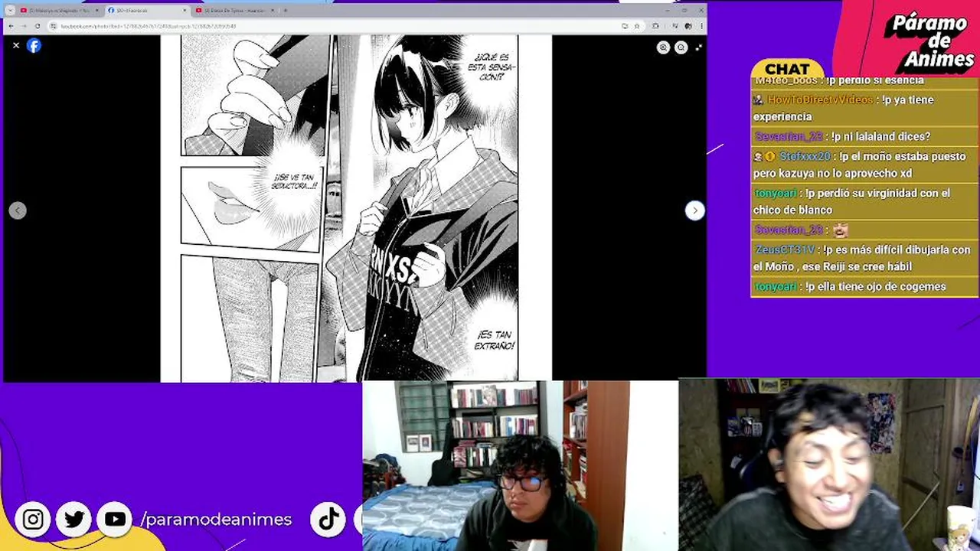
Task: Click chat username ZeusCT3TV
Action: (785, 250)
